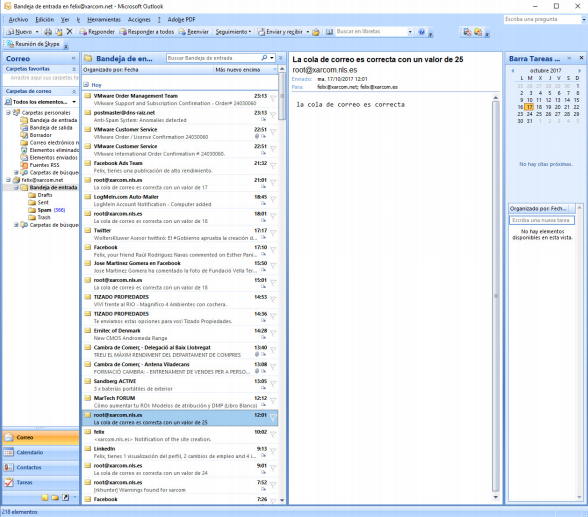Image resolution: width=588 pixels, height=517 pixels.
Task: Click Responder a todos
Action: click(147, 32)
